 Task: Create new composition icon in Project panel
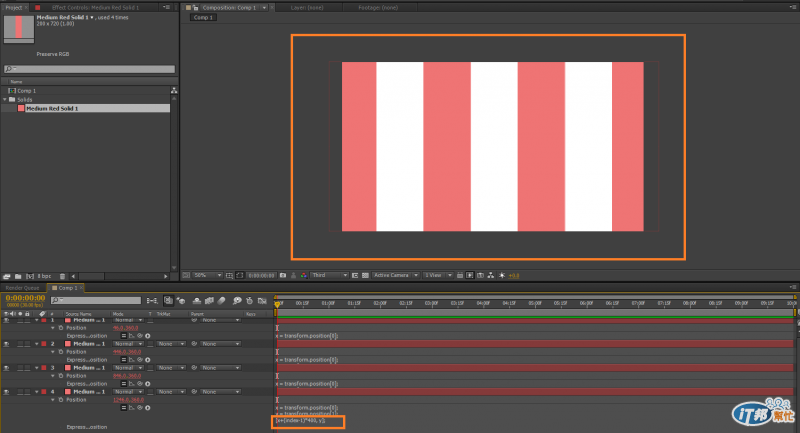(30, 276)
